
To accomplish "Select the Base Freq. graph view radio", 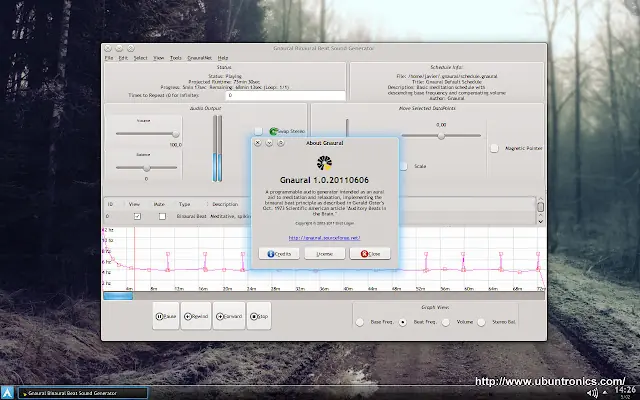I will [x=360, y=322].
